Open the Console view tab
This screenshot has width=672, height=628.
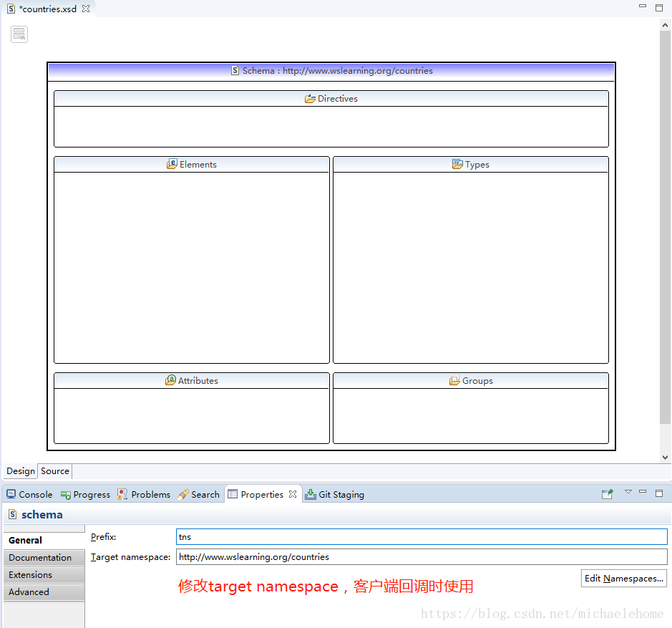coord(29,495)
